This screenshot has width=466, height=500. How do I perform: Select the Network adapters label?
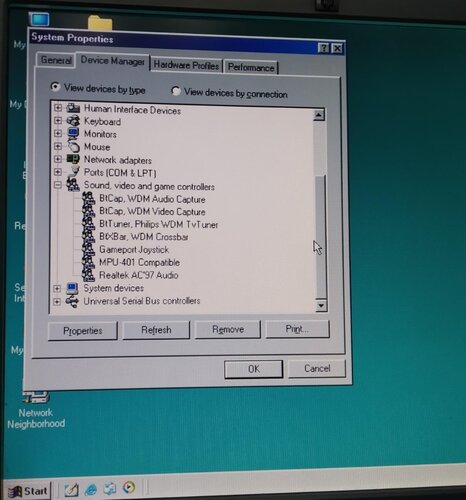coord(118,160)
